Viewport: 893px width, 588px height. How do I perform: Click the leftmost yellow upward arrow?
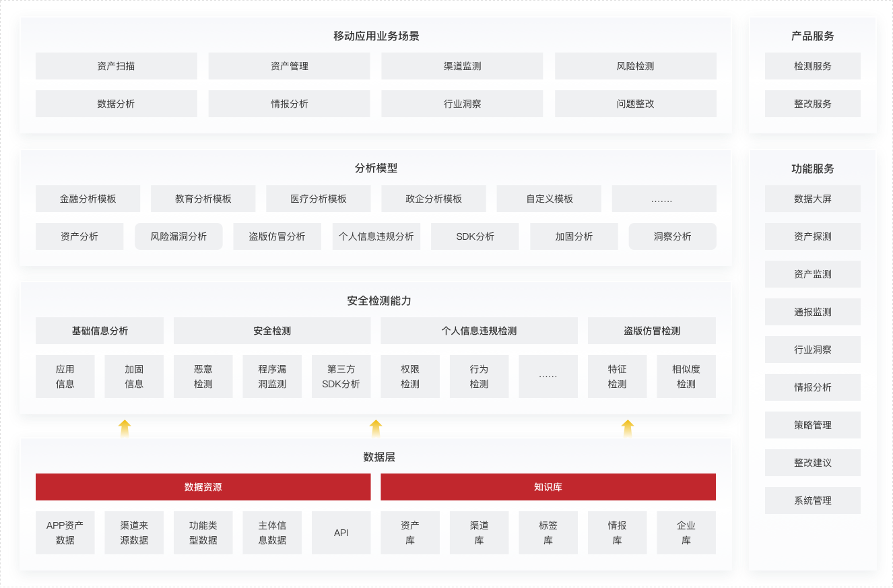125,428
